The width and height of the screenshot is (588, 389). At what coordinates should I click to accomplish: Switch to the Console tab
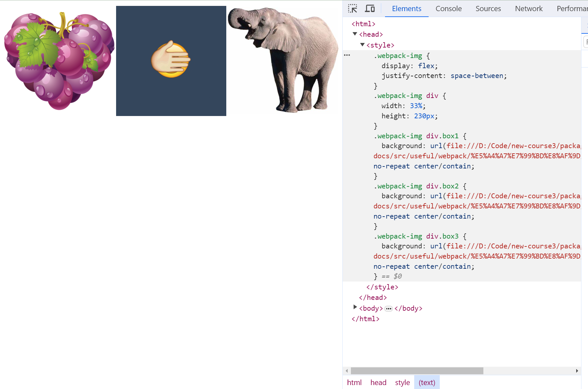coord(448,9)
